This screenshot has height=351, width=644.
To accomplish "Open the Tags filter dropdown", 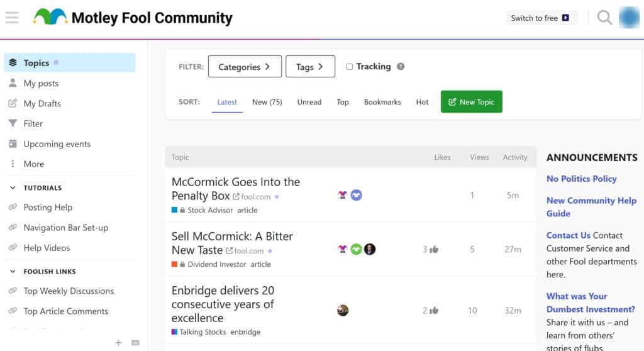I will coord(310,67).
